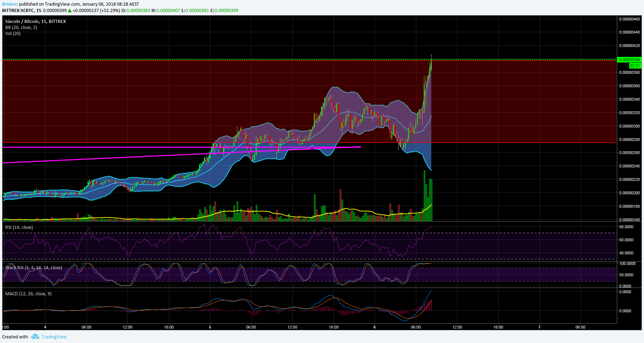
Task: Click the 02:01 countdown label
Action: pyautogui.click(x=635, y=66)
